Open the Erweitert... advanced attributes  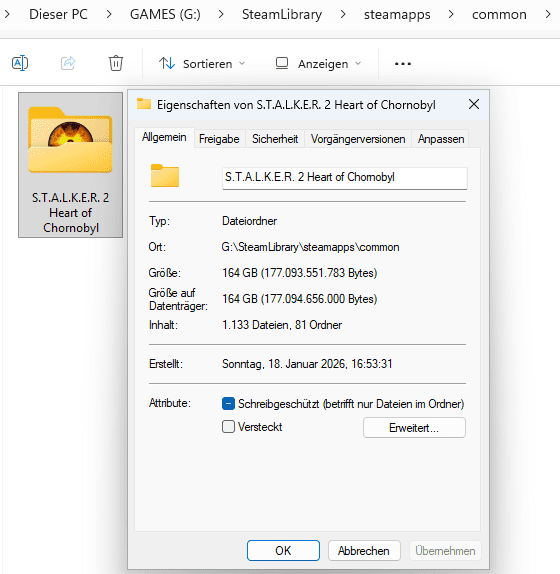[x=414, y=428]
